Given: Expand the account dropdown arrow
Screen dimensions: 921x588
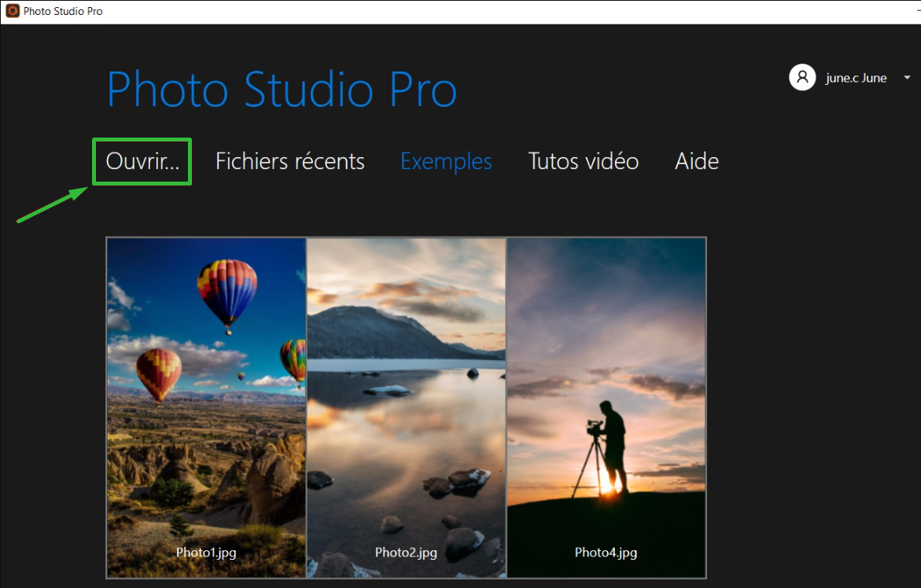Looking at the screenshot, I should [907, 78].
